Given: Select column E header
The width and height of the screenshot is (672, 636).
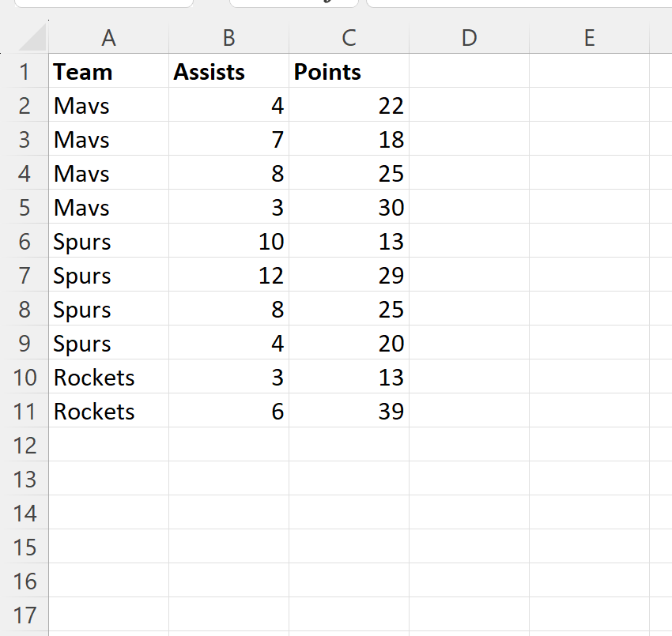Looking at the screenshot, I should point(589,37).
